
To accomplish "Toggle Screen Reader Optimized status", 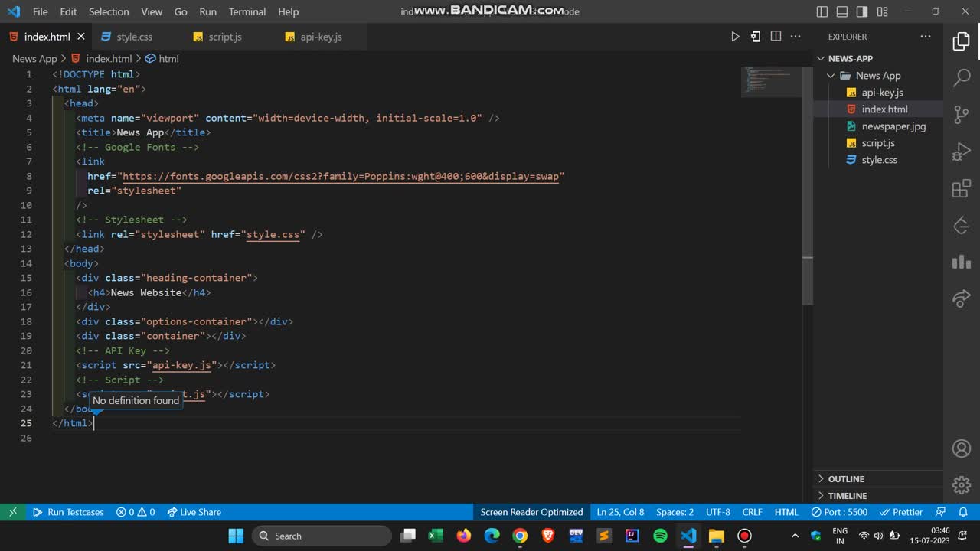I will click(531, 512).
